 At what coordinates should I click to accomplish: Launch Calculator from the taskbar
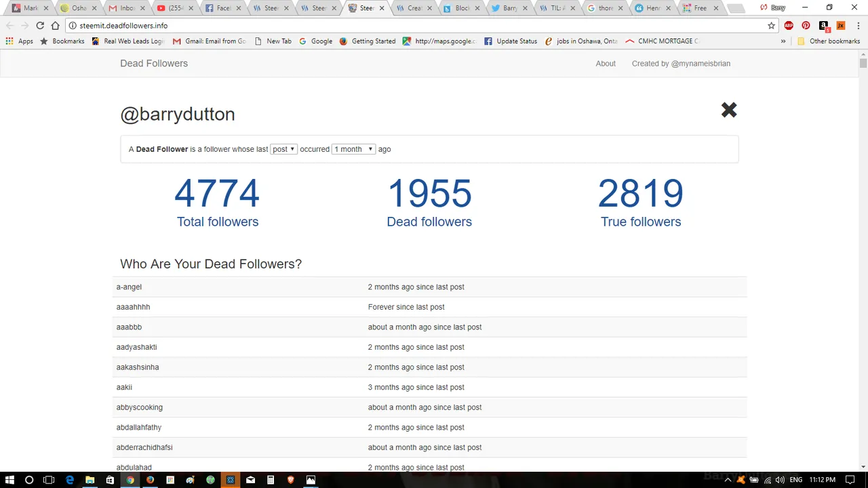point(271,480)
